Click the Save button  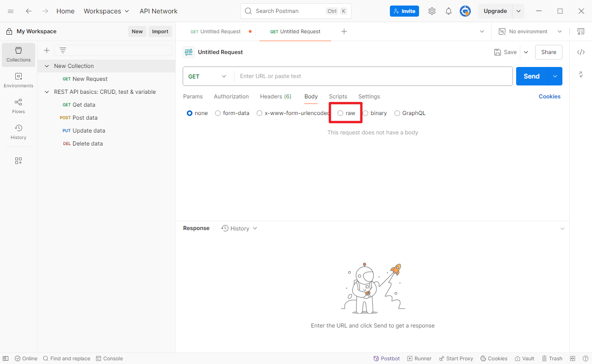pyautogui.click(x=506, y=52)
